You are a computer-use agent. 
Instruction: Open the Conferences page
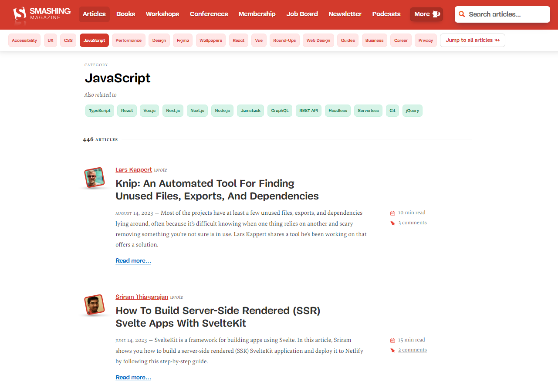pyautogui.click(x=209, y=14)
